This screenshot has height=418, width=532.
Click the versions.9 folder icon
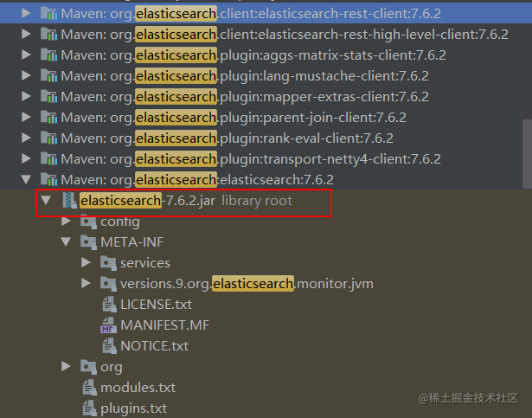109,284
